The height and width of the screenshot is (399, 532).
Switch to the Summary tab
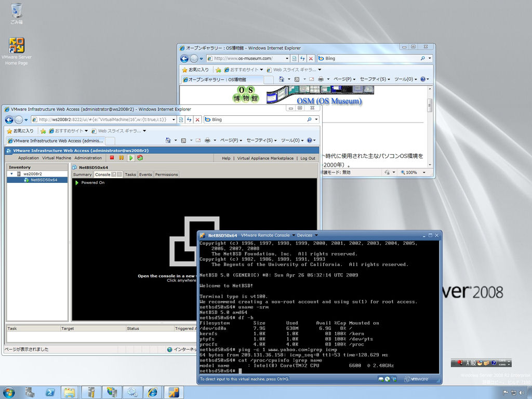point(82,175)
